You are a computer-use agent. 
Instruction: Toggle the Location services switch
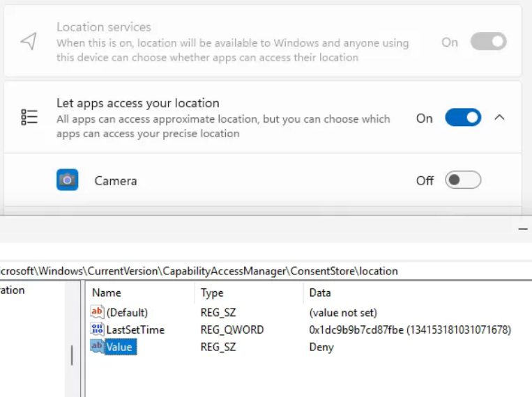pos(487,42)
